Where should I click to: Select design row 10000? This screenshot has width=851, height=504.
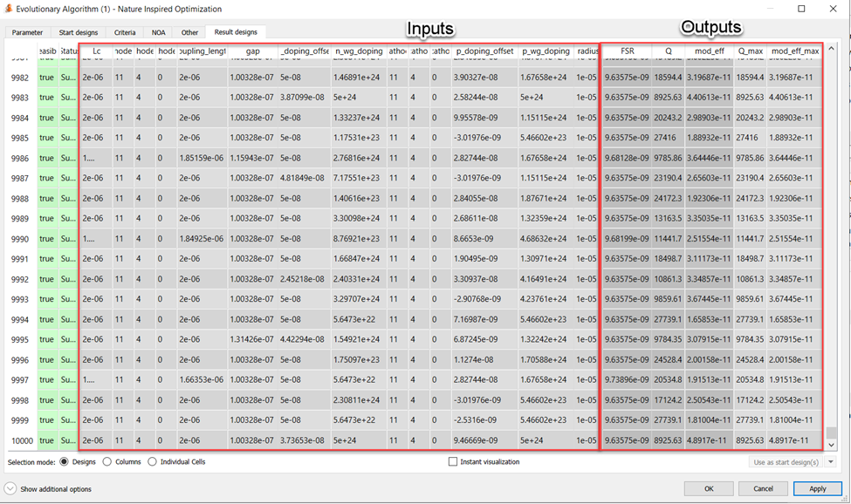20,440
